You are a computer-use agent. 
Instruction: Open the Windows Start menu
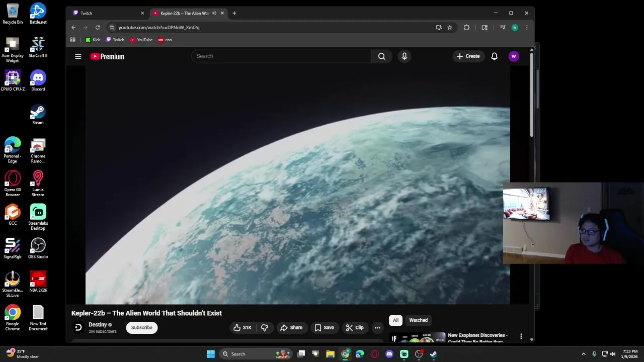click(211, 354)
